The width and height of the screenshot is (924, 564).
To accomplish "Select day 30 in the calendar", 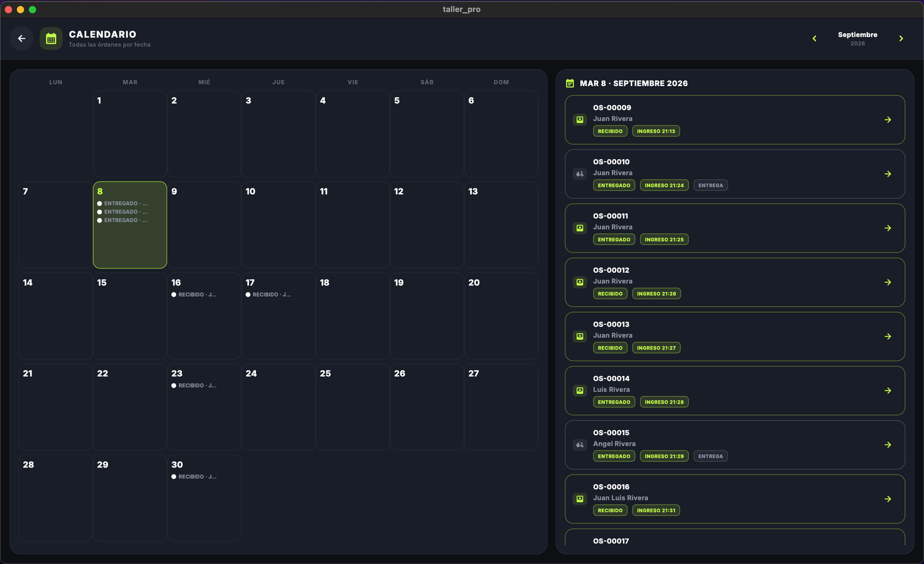I will (204, 498).
